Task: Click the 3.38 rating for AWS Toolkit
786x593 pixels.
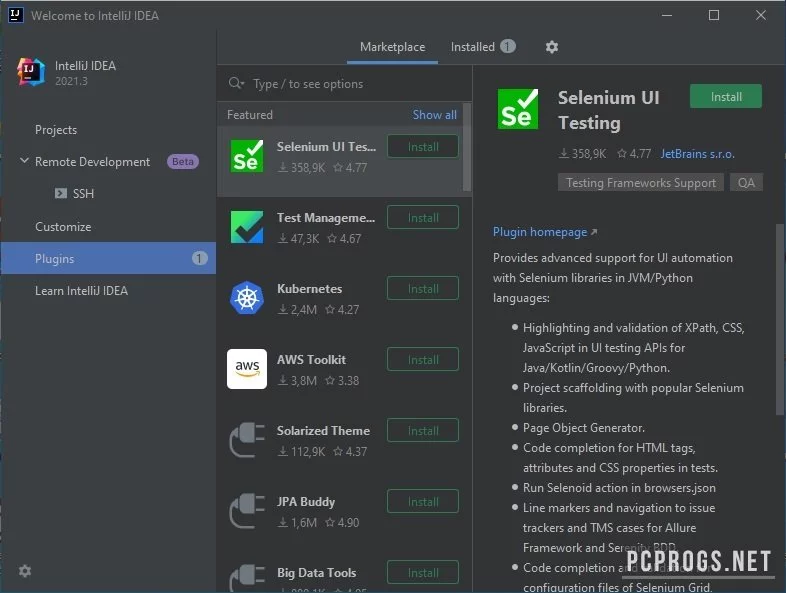Action: 342,381
